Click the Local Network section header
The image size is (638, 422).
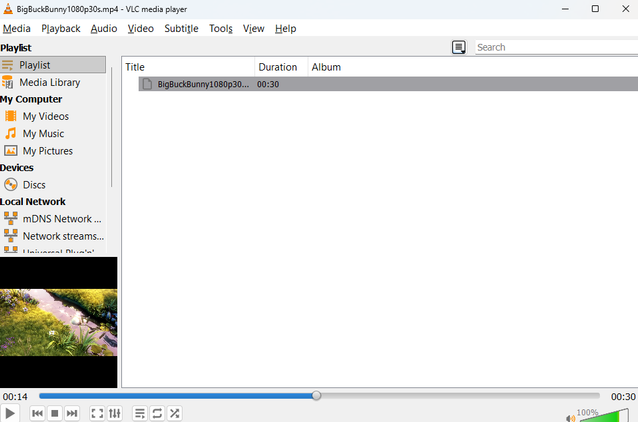tap(33, 202)
